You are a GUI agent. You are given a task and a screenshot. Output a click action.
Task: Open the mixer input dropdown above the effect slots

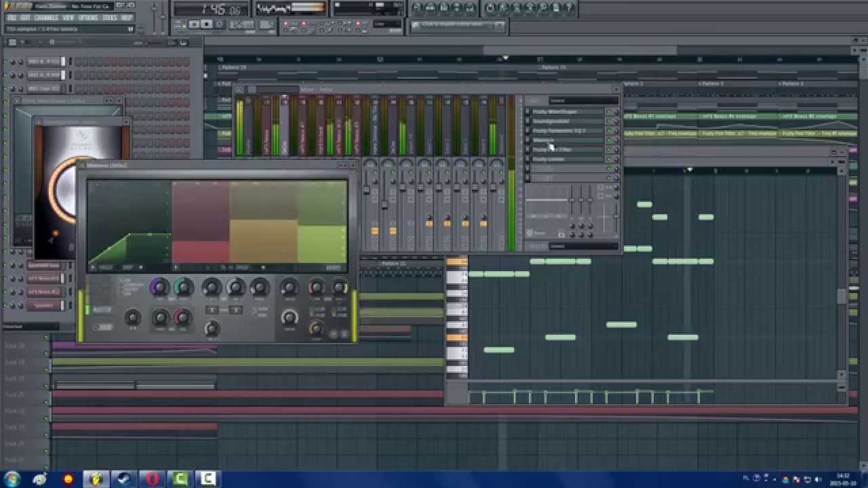(583, 101)
